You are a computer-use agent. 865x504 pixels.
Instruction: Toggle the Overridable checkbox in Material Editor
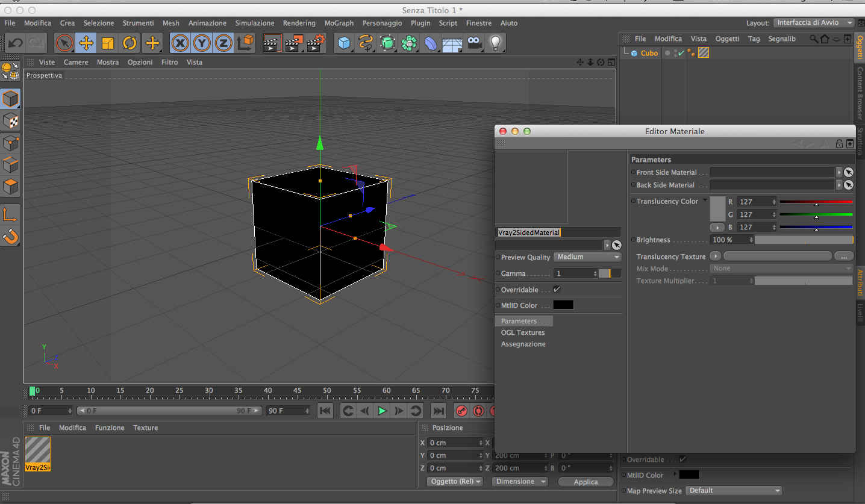[x=557, y=290]
